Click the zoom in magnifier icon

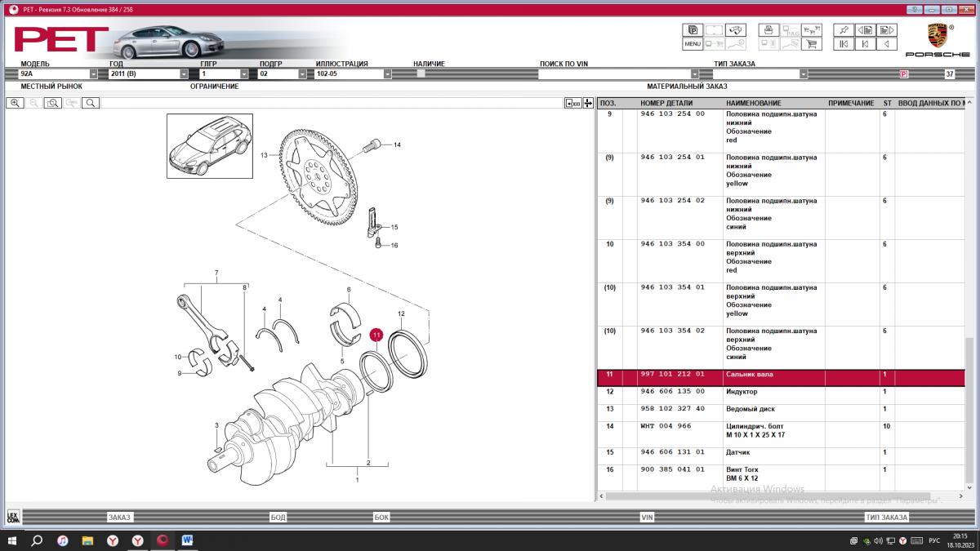tap(14, 103)
